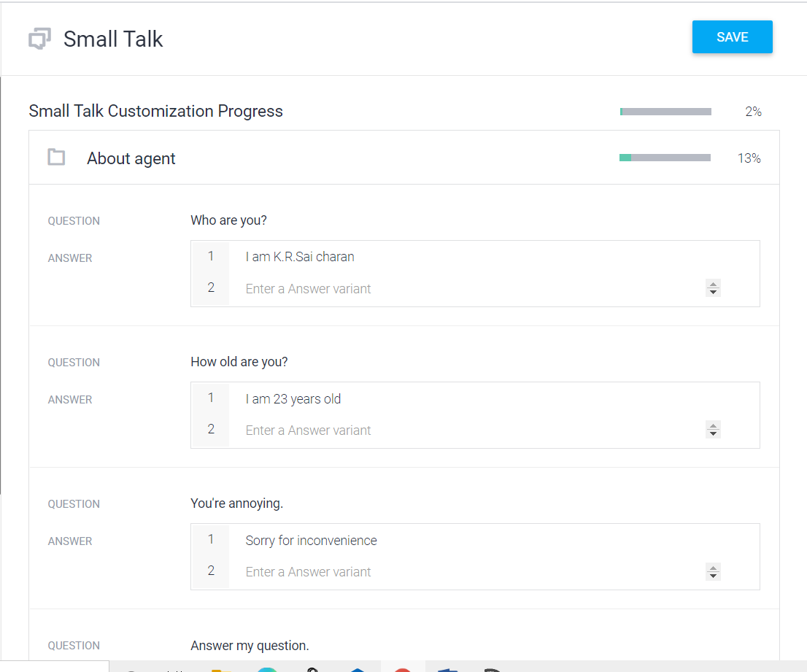Click the folder icon beside About agent

[x=56, y=157]
